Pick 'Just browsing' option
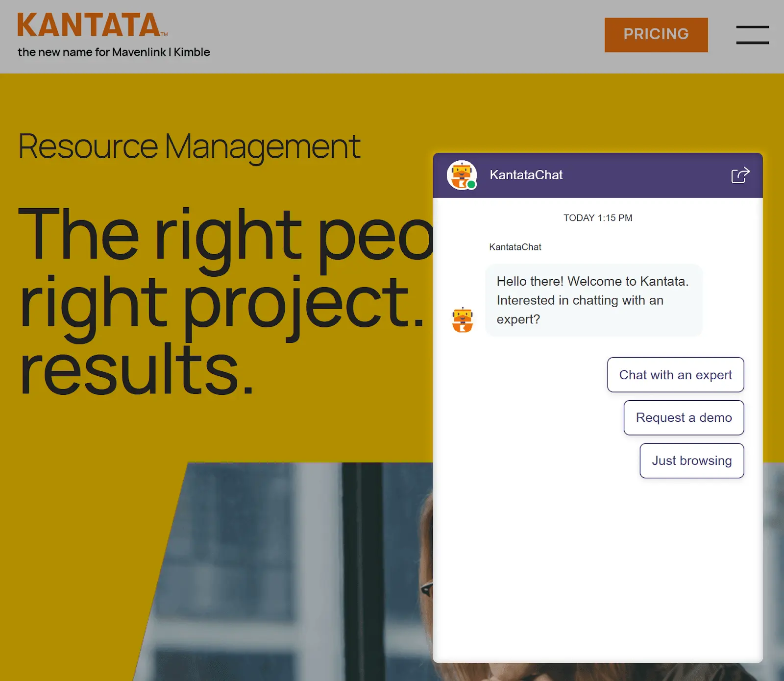784x681 pixels. pyautogui.click(x=691, y=461)
